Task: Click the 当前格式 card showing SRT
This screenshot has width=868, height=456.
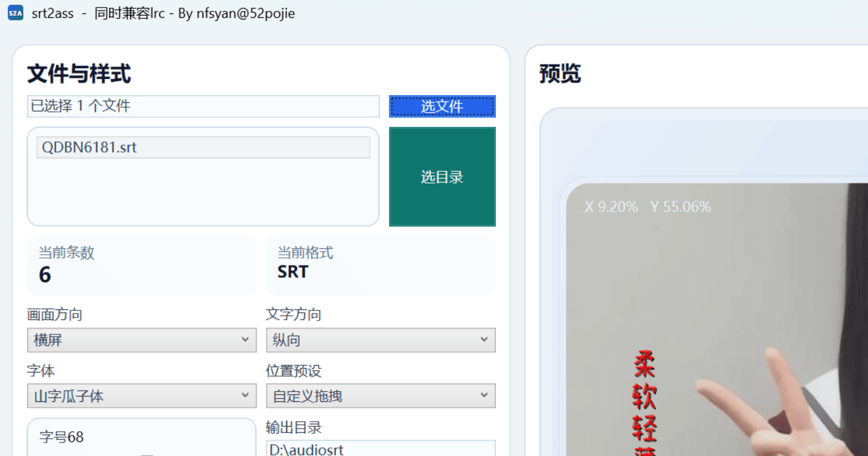Action: pyautogui.click(x=380, y=266)
